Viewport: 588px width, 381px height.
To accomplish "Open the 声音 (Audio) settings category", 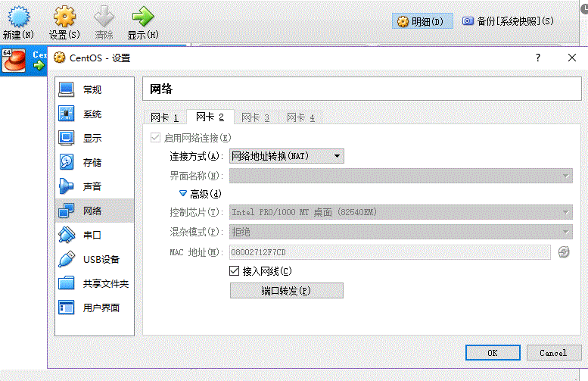I will tap(94, 186).
